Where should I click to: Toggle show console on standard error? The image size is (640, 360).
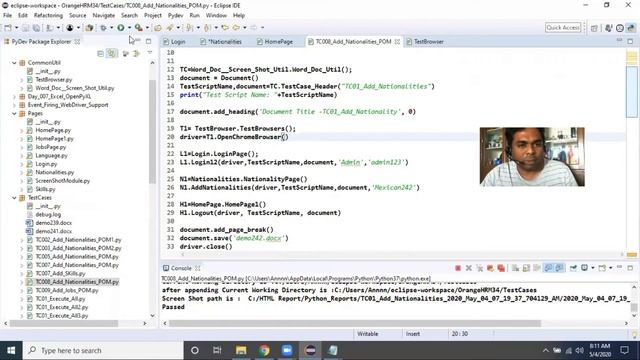pos(559,268)
